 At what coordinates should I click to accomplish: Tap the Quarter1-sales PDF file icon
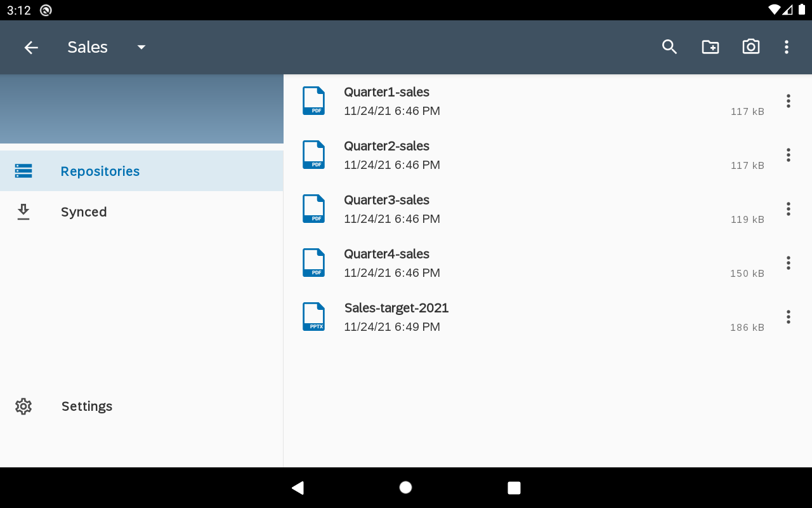[x=313, y=101]
